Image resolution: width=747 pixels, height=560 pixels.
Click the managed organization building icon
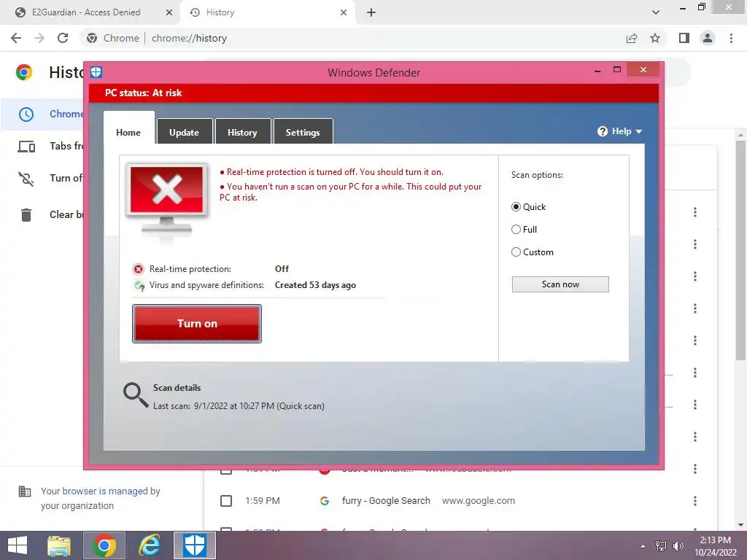coord(25,491)
